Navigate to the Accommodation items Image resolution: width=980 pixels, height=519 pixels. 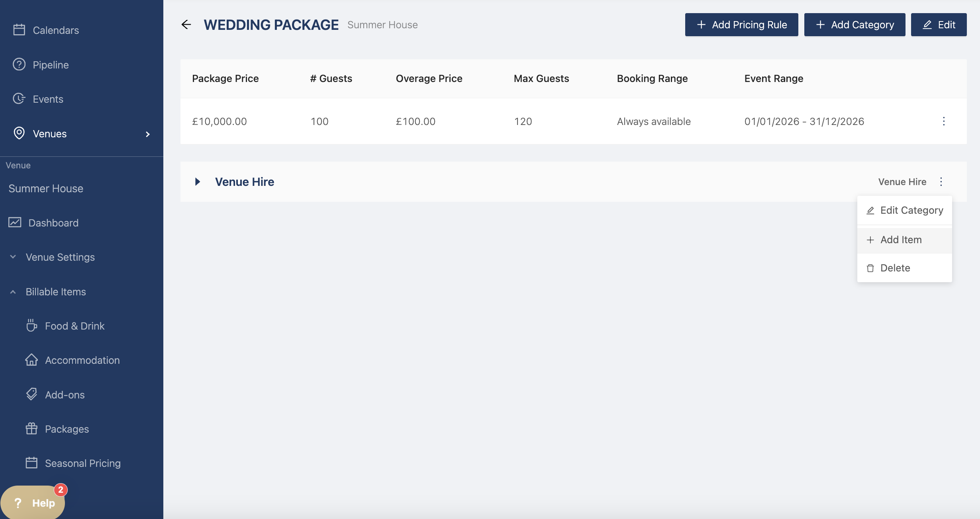click(x=82, y=360)
